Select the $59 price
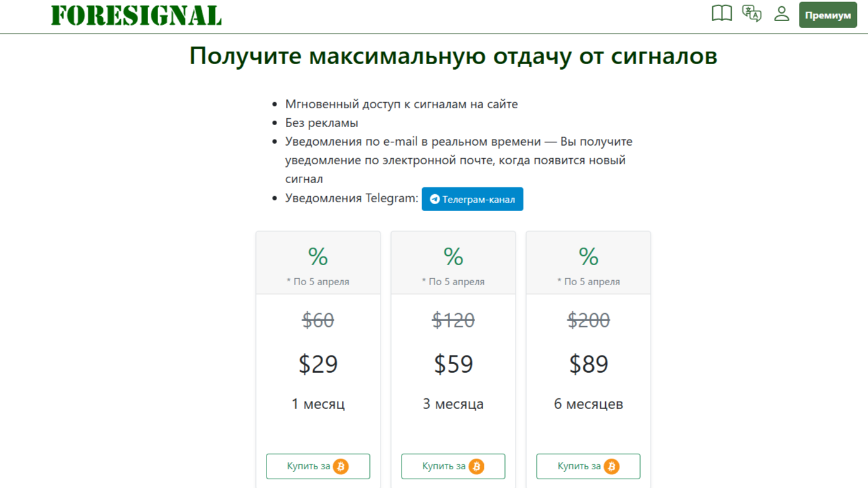Screen dimensions: 868x488 (453, 364)
